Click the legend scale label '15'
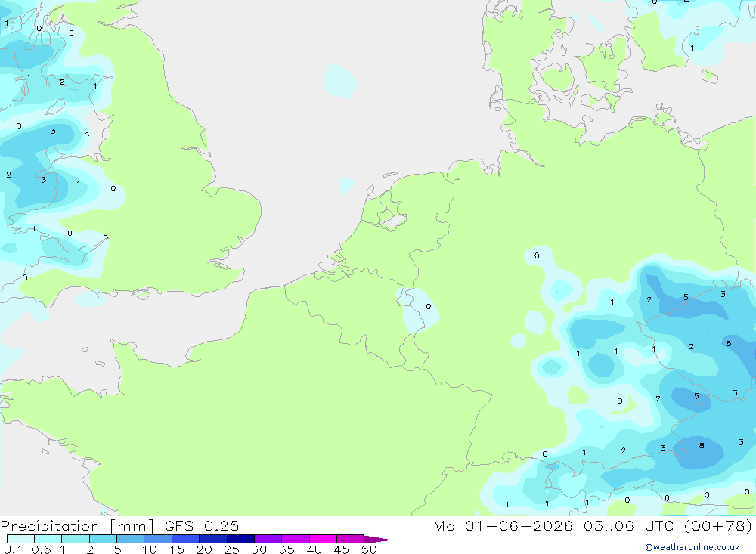Screen dimensions: 756x554 click(176, 549)
